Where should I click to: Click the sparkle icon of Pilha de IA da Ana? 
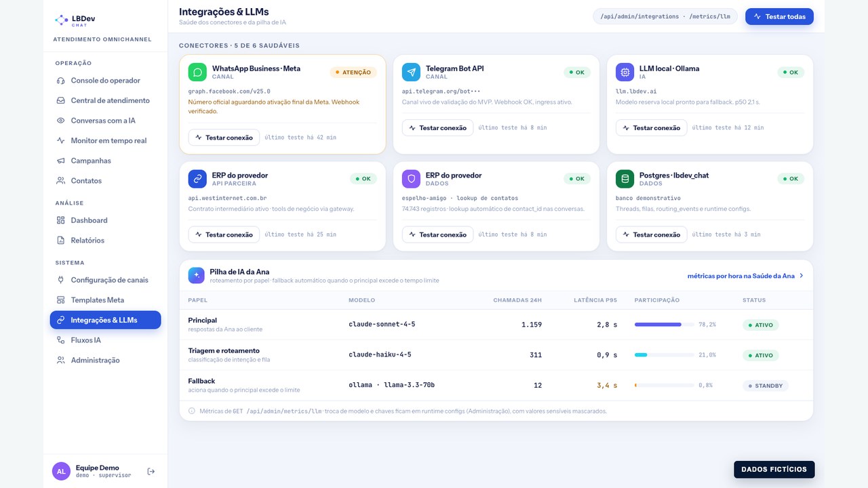pos(196,275)
